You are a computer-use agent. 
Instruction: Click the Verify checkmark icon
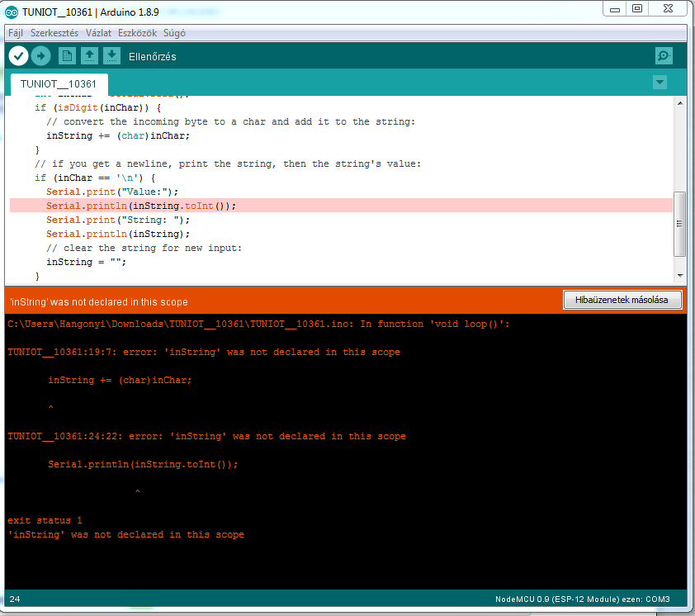coord(19,56)
